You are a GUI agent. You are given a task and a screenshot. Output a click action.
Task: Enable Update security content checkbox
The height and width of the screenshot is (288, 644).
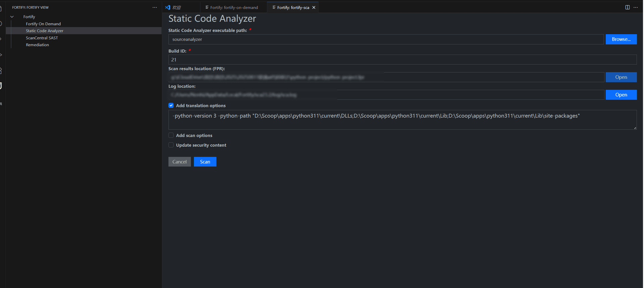[171, 145]
